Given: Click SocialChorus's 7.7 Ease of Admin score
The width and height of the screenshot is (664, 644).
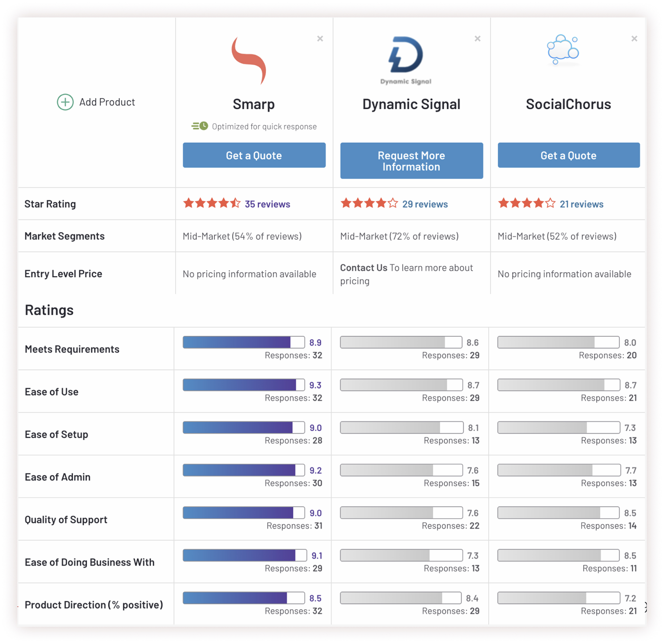Looking at the screenshot, I should [x=631, y=471].
